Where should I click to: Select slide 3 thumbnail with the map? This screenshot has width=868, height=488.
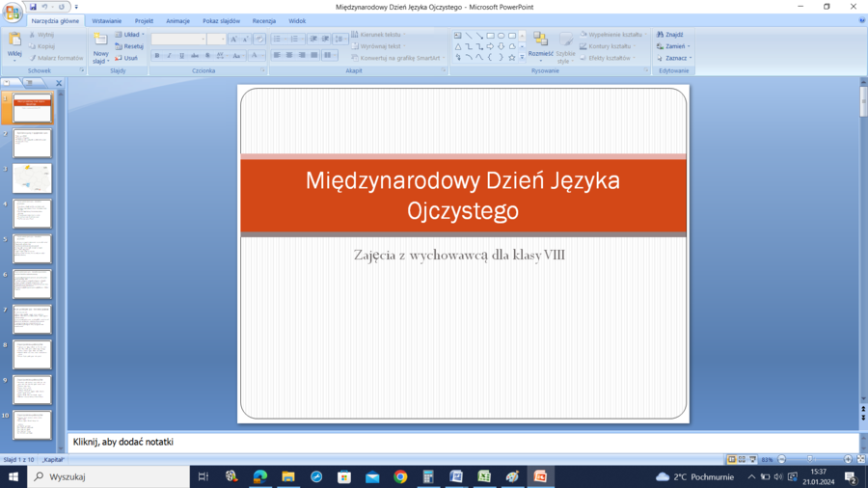click(x=32, y=178)
